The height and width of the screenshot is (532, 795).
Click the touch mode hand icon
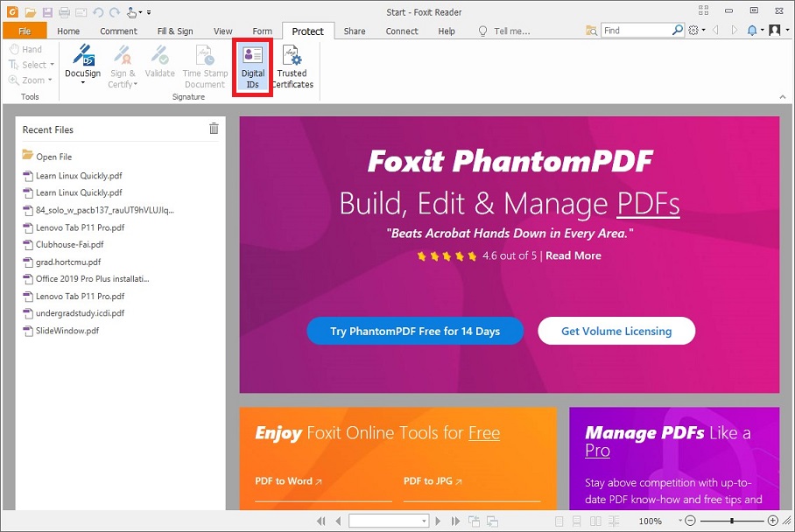point(132,11)
